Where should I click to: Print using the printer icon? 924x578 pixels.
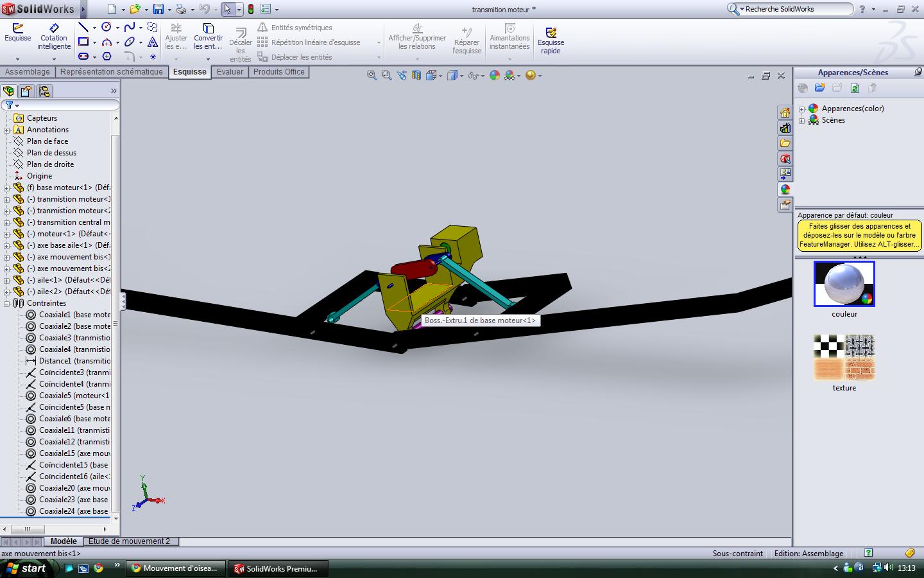[181, 9]
